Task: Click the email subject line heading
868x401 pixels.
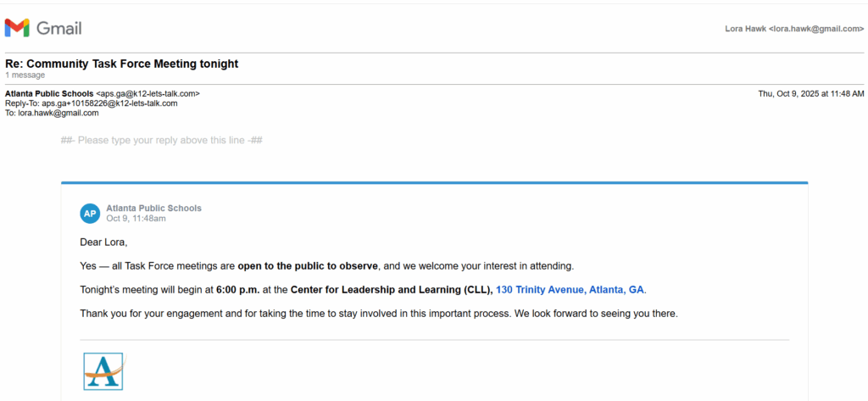Action: tap(122, 64)
